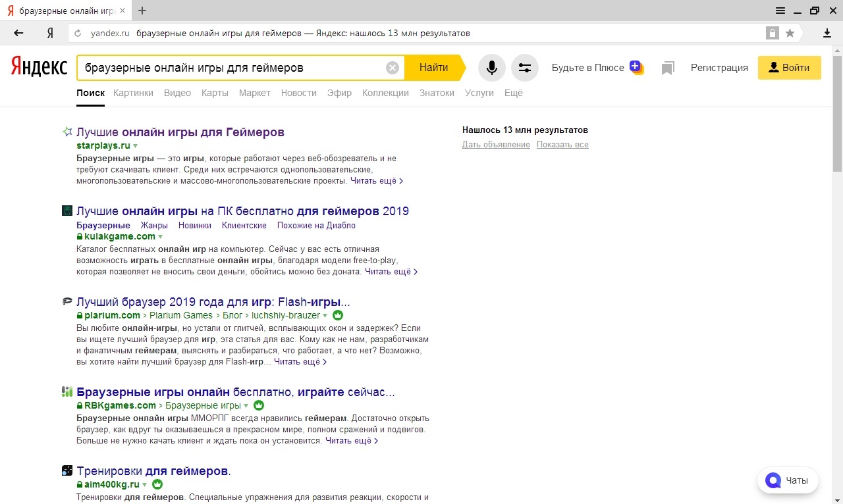Open the Будьте в Плюсе link
The width and height of the screenshot is (843, 504).
[588, 68]
